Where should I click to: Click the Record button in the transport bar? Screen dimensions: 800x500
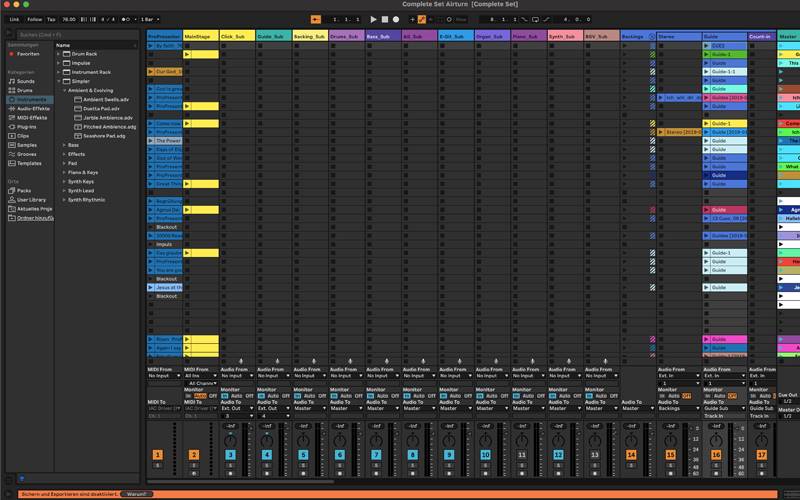[396, 19]
